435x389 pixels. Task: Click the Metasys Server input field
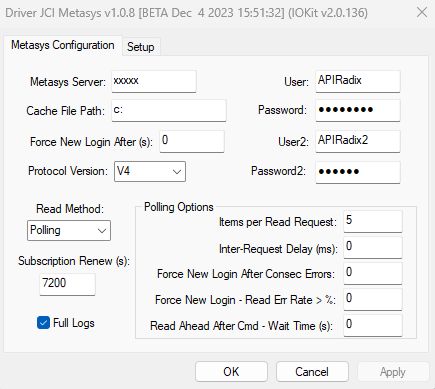click(154, 81)
